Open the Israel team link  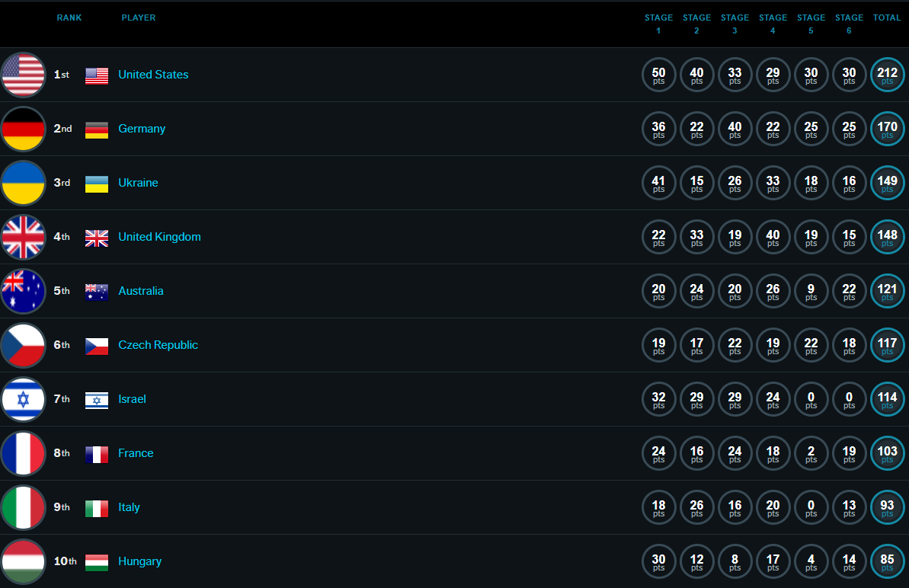(x=132, y=399)
